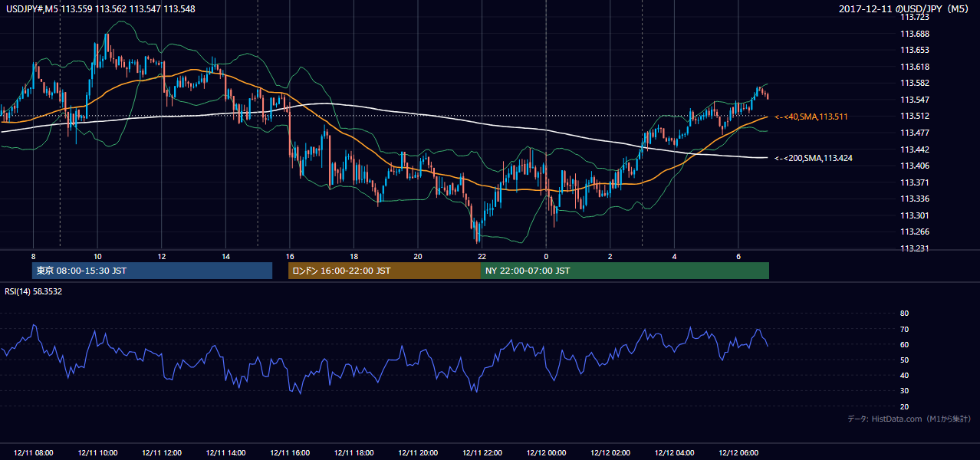
Task: Click price level 113.688 on axis
Action: point(914,34)
